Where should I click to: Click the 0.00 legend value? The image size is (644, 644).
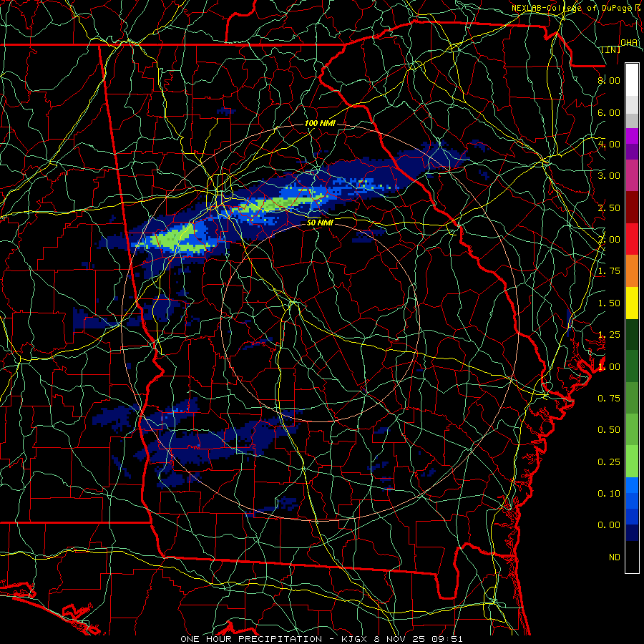point(609,525)
